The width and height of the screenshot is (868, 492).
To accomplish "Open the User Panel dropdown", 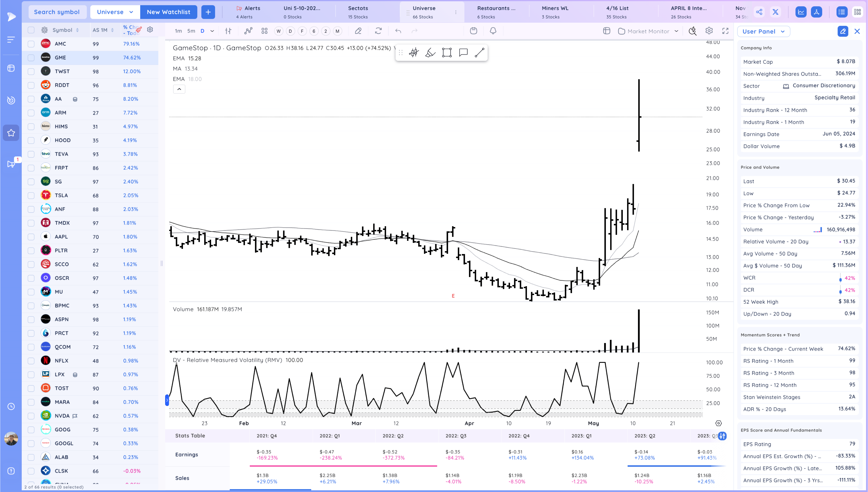I will (x=764, y=31).
